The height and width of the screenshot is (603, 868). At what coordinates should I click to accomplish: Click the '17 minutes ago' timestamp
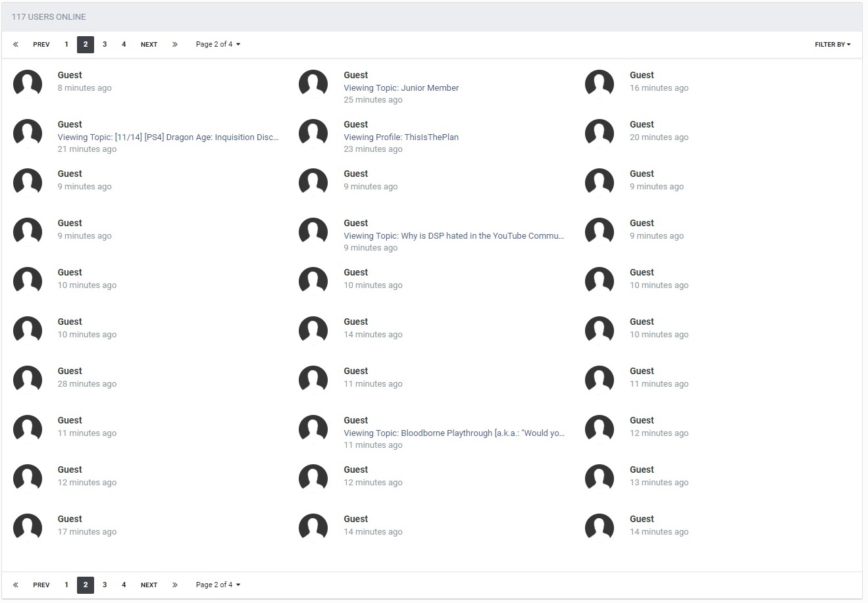(x=87, y=532)
